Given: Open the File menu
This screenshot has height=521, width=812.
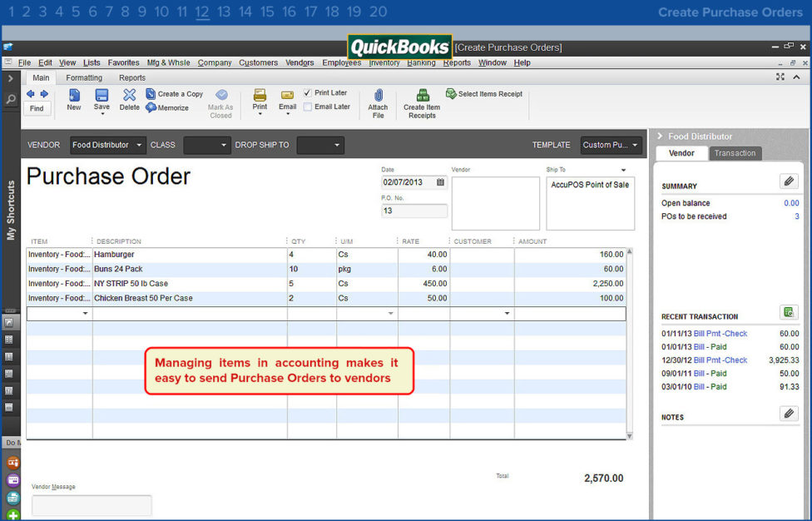Looking at the screenshot, I should click(x=24, y=62).
